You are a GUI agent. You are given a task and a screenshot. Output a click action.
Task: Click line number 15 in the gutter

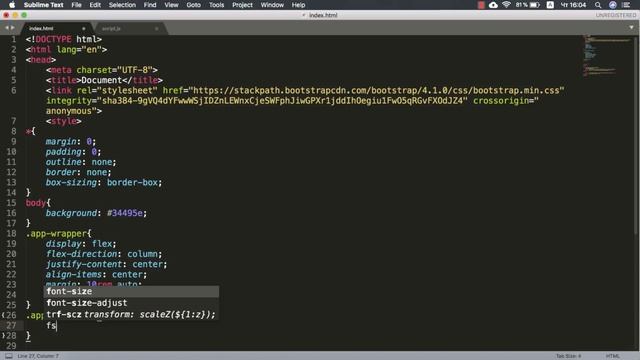(11, 203)
